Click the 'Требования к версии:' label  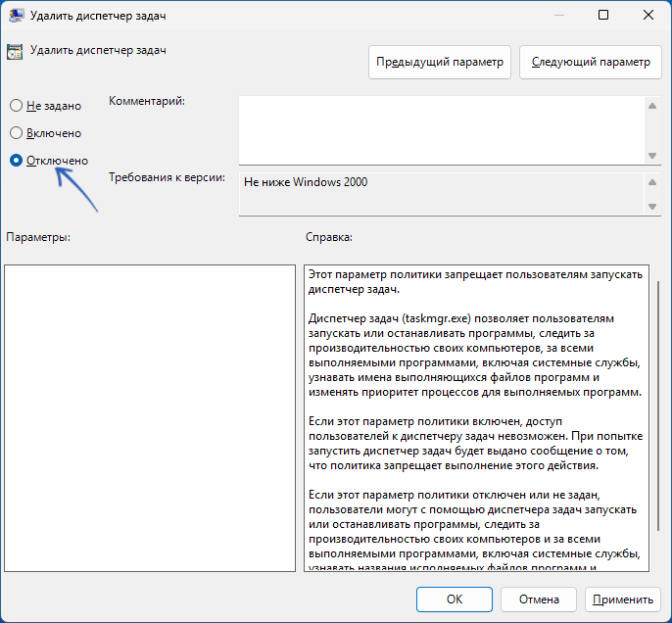[167, 177]
